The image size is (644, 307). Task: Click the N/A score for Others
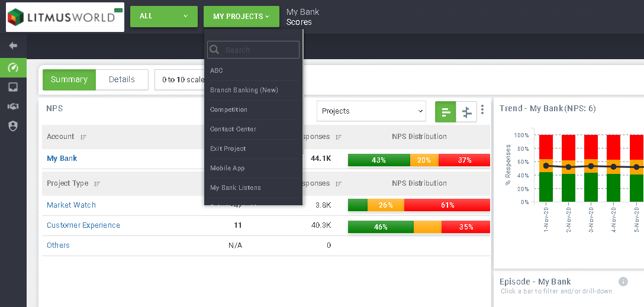(x=235, y=245)
